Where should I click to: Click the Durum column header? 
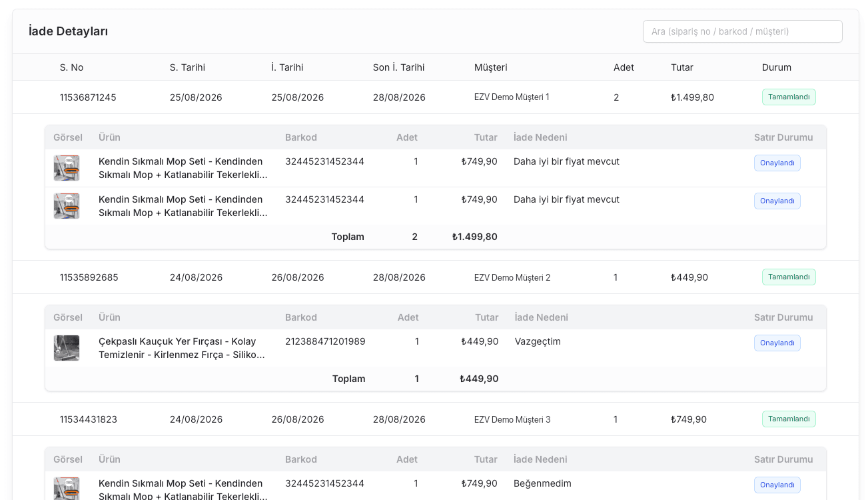(777, 67)
